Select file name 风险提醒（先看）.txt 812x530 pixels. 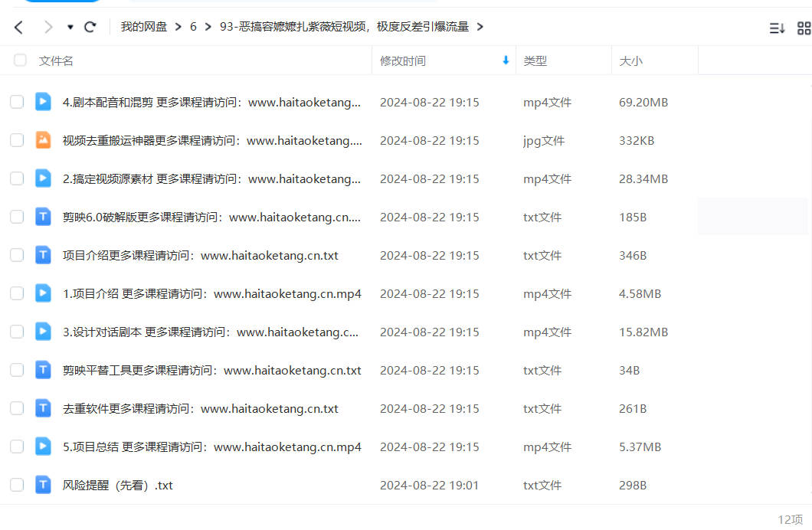coord(117,486)
